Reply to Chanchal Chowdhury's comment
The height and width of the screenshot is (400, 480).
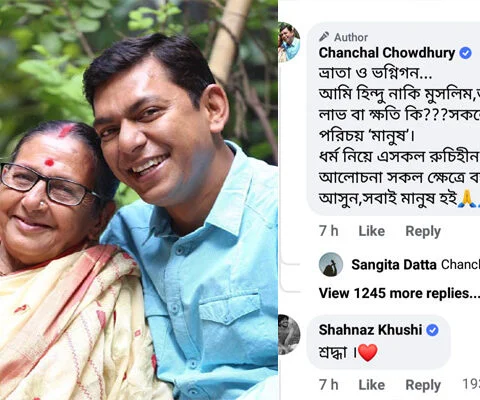point(423,231)
